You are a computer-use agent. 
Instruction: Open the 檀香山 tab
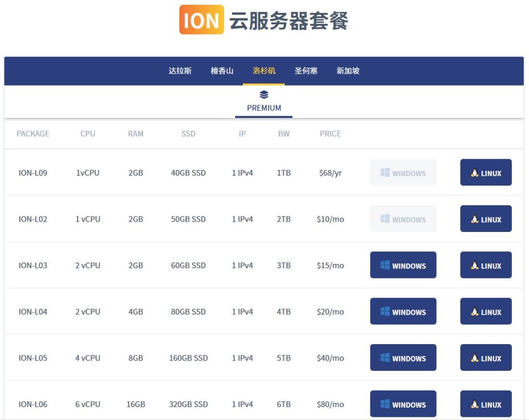point(222,71)
